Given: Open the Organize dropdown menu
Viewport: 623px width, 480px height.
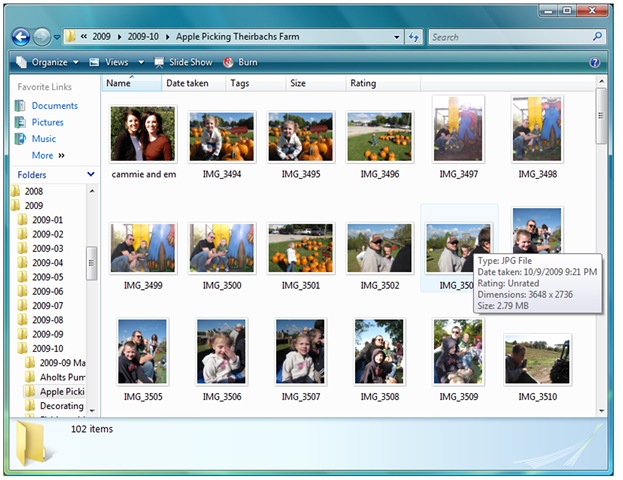Looking at the screenshot, I should pyautogui.click(x=48, y=62).
